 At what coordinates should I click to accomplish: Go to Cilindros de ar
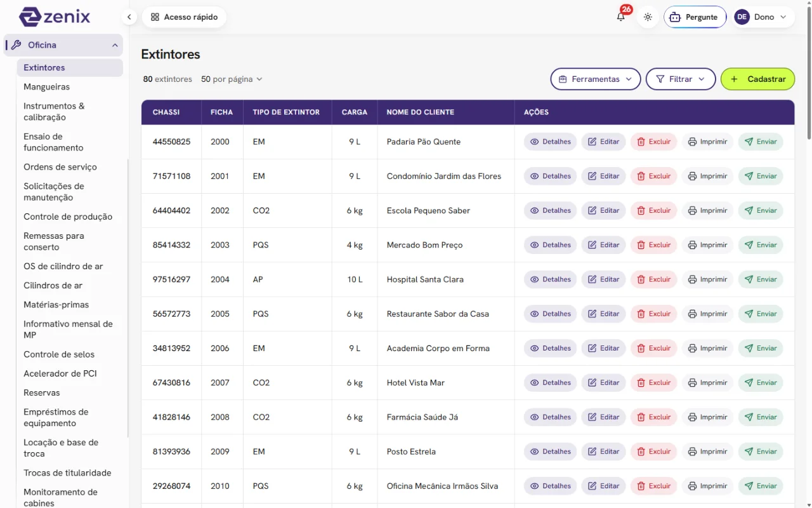coord(53,286)
